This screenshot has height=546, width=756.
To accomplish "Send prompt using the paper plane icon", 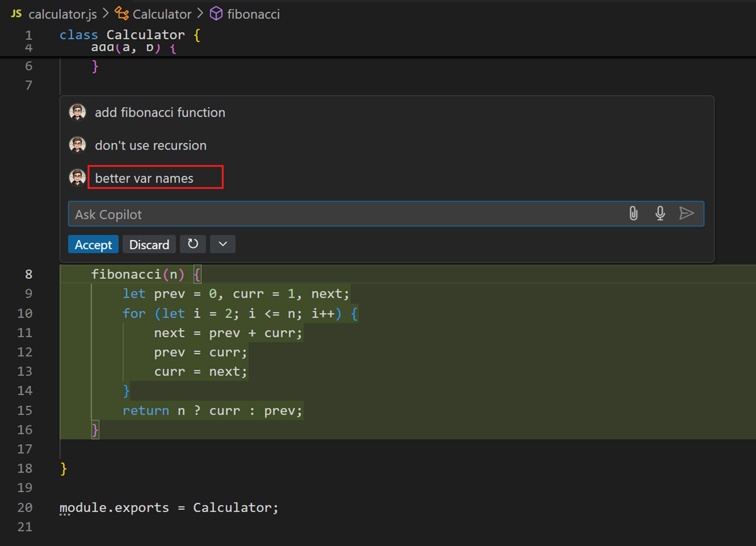I will (687, 213).
